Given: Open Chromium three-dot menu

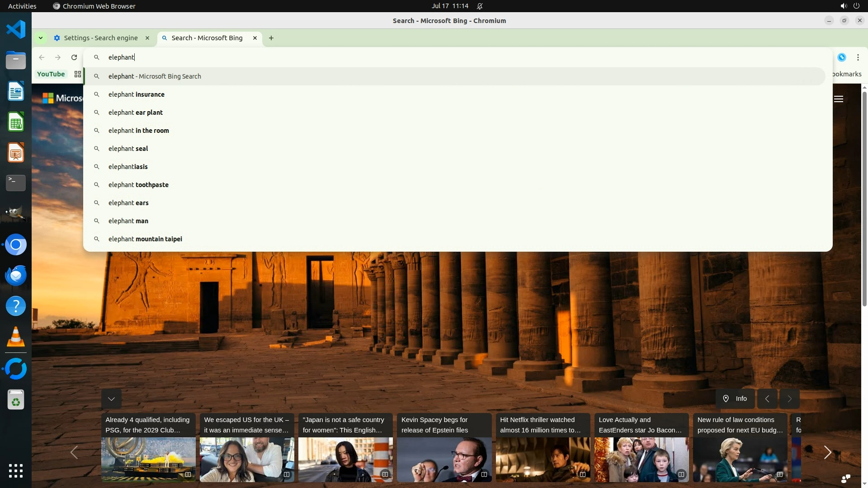Looking at the screenshot, I should click(x=858, y=57).
